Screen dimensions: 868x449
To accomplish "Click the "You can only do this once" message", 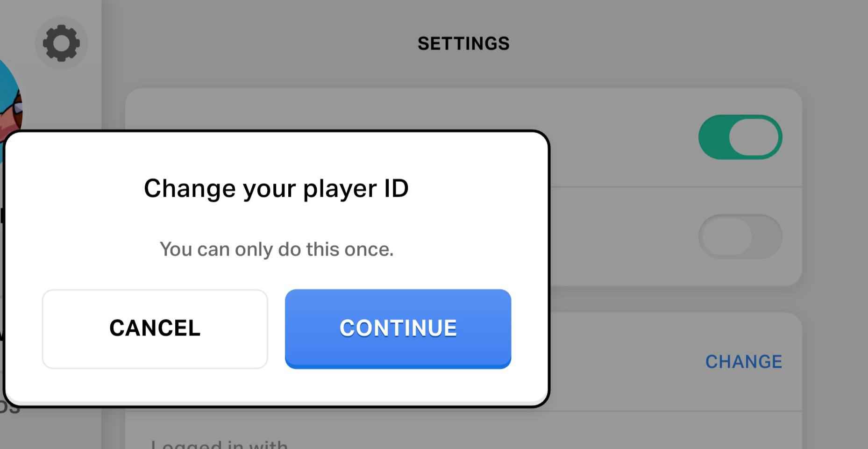I will [x=277, y=249].
